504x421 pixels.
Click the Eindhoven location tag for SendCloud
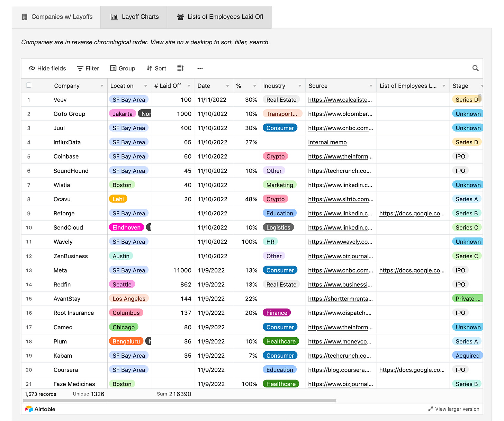127,227
